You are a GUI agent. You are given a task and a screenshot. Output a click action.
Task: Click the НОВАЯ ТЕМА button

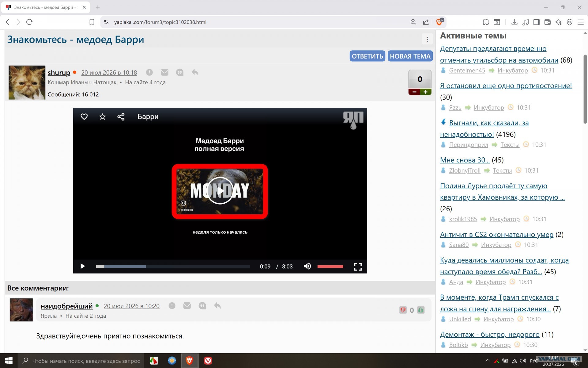click(x=410, y=56)
